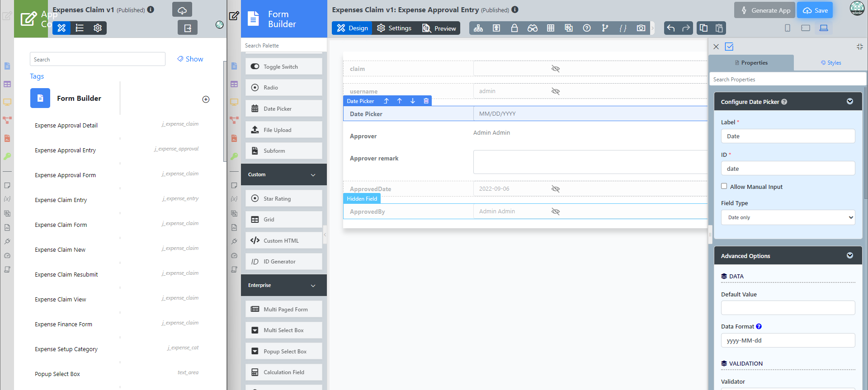Select the File Upload palette element
The width and height of the screenshot is (868, 390).
tap(284, 130)
